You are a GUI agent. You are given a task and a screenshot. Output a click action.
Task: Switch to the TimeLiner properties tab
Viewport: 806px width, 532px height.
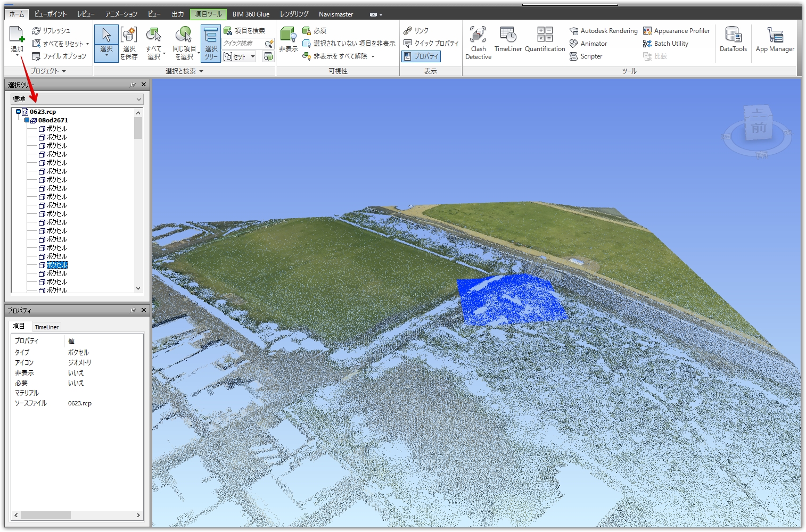pos(46,326)
